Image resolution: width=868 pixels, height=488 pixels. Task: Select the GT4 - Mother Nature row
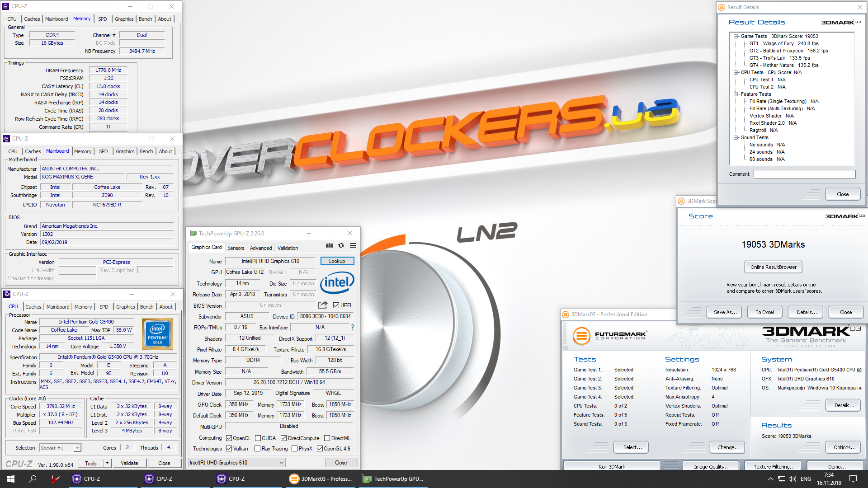tap(784, 65)
